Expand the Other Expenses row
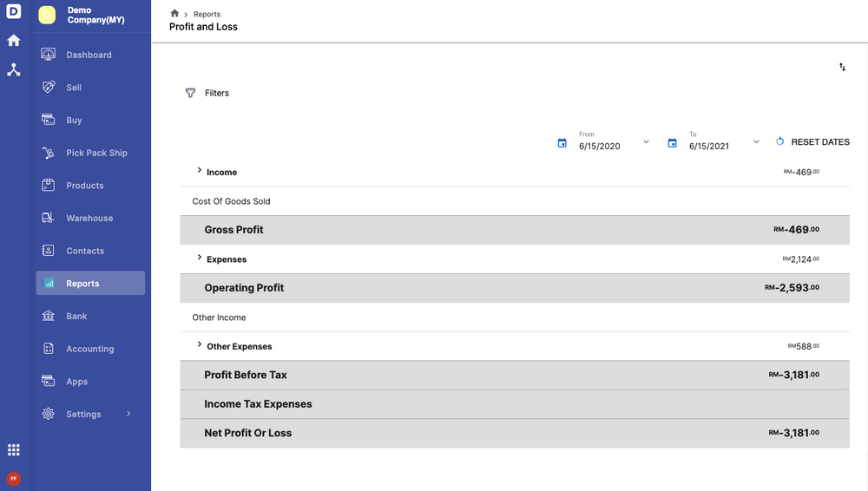The image size is (868, 491). click(200, 345)
